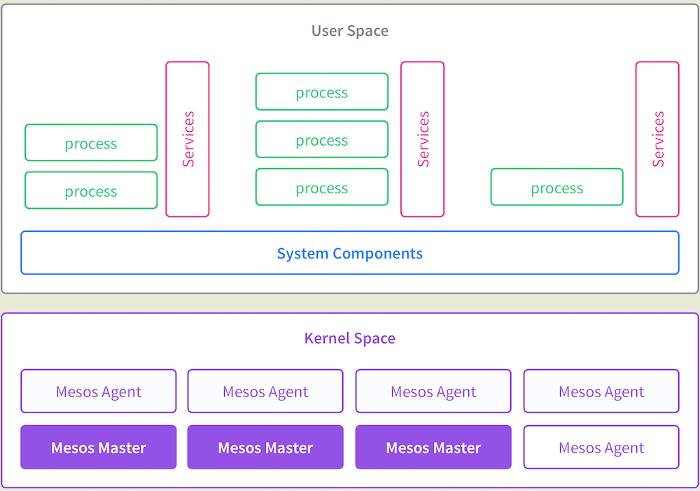
Task: Select top process box in three-process stack
Action: click(322, 92)
